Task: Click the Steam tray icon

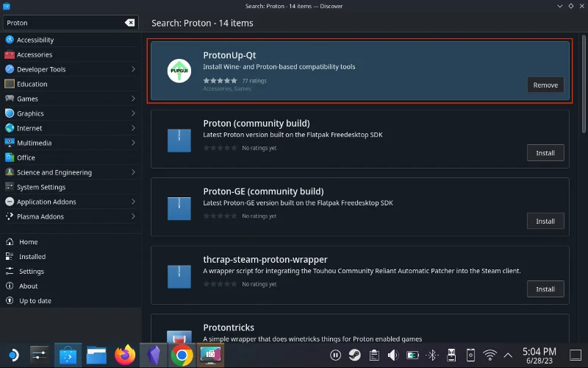Action: pyautogui.click(x=355, y=355)
